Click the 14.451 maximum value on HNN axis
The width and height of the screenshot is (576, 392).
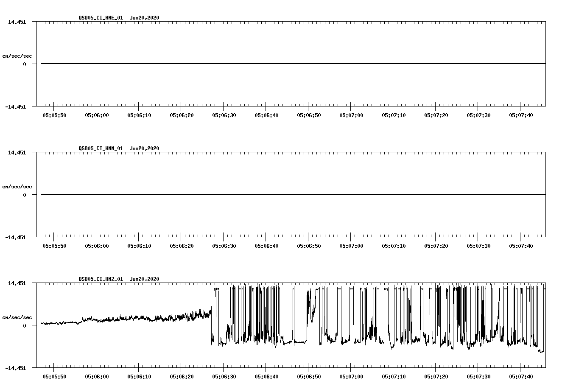tap(17, 152)
